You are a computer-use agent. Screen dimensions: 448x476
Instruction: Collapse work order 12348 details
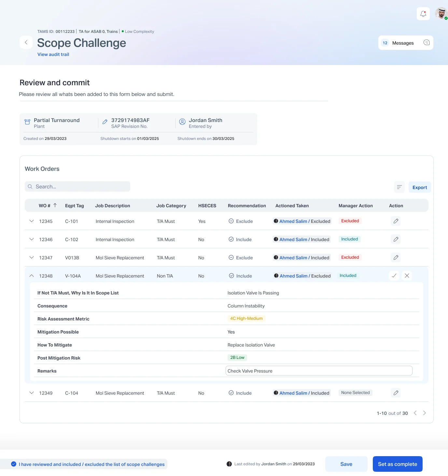tap(32, 276)
